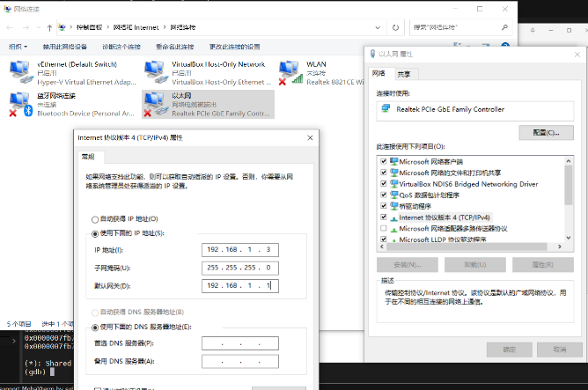Click the Realtek PCIe GbE controller icon
The height and width of the screenshot is (390, 588).
pos(386,109)
